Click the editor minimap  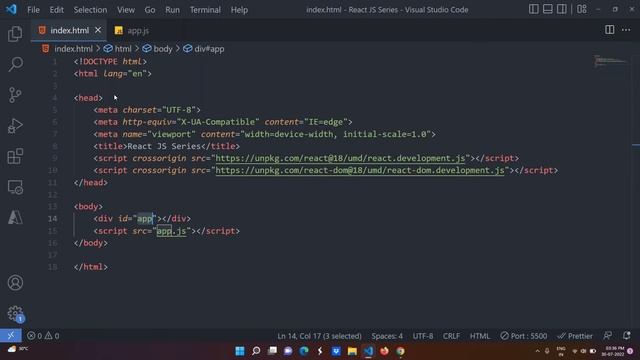point(611,61)
